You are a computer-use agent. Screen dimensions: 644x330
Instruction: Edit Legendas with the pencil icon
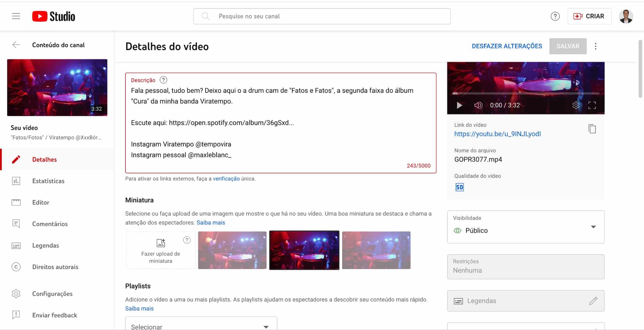click(x=593, y=301)
